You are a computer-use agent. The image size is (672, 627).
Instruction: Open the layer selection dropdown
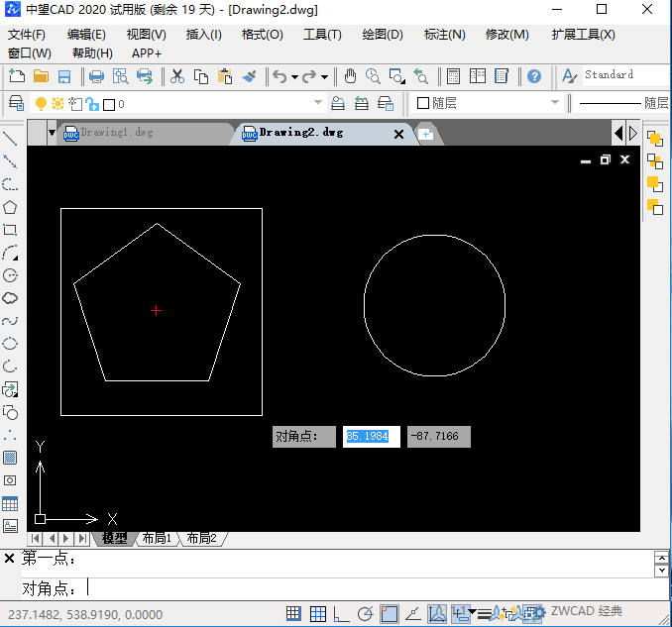(318, 103)
